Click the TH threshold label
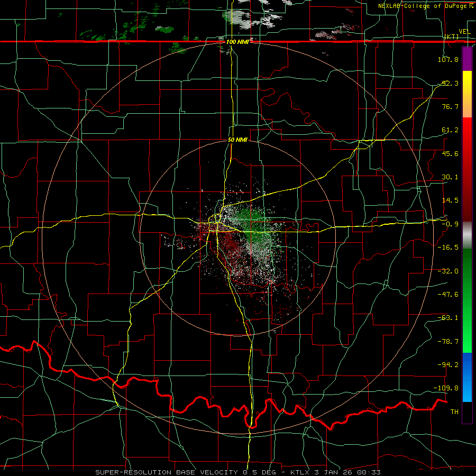This screenshot has height=476, width=476. pos(454,412)
